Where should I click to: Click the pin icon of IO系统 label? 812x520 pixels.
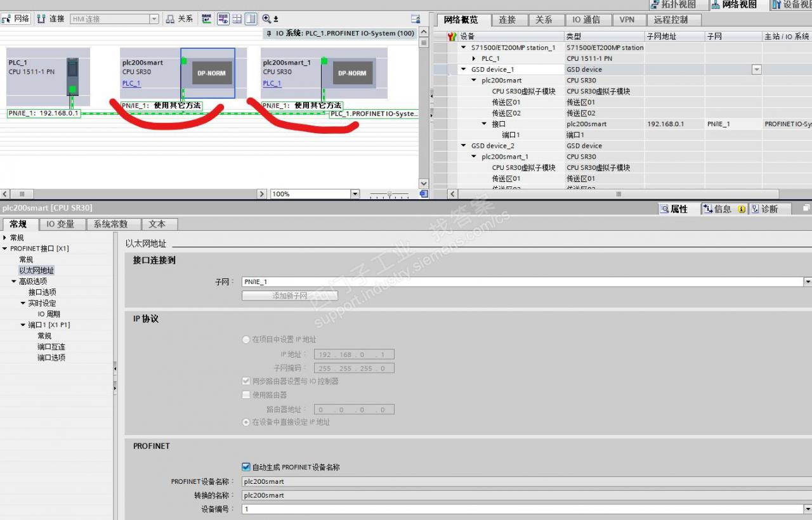tap(269, 33)
